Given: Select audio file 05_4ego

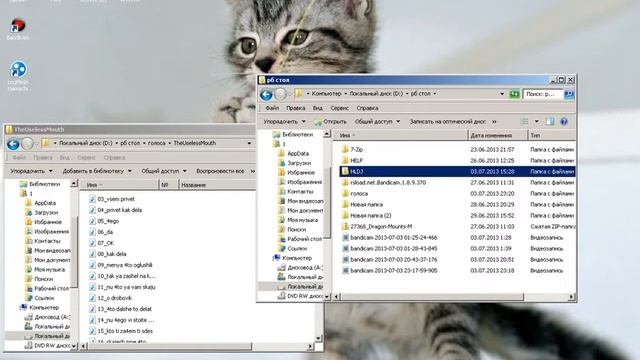Looking at the screenshot, I should [104, 221].
